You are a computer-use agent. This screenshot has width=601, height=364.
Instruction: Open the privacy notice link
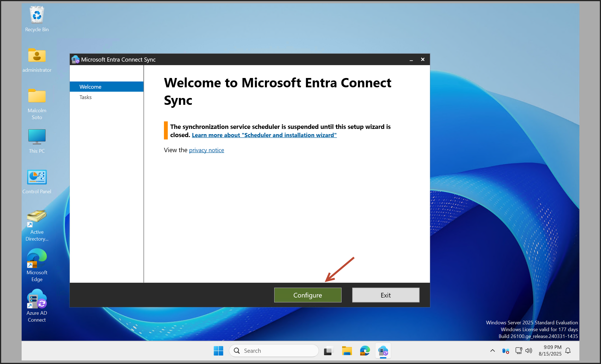tap(206, 150)
